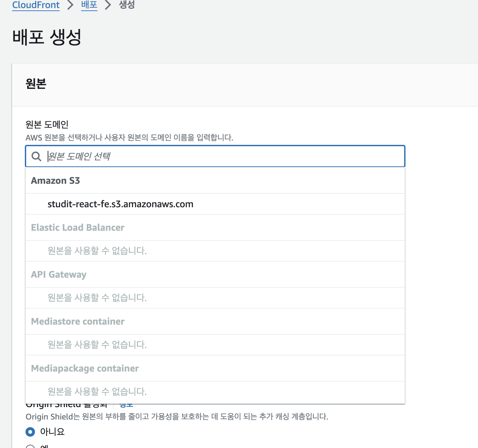Go to the 배포 breadcrumb link
478x448 pixels.
89,5
